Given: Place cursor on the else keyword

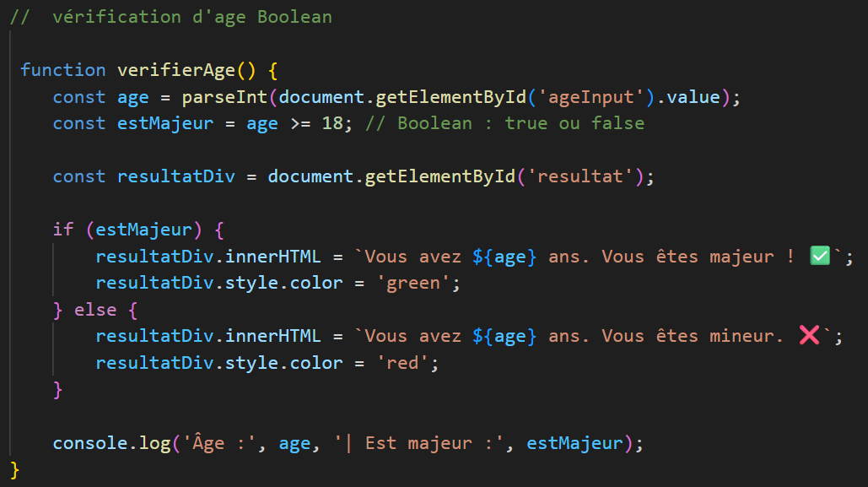Looking at the screenshot, I should [95, 310].
